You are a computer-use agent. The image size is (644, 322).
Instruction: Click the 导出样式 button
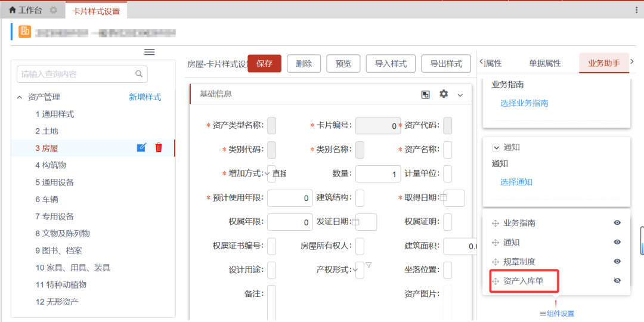point(446,63)
